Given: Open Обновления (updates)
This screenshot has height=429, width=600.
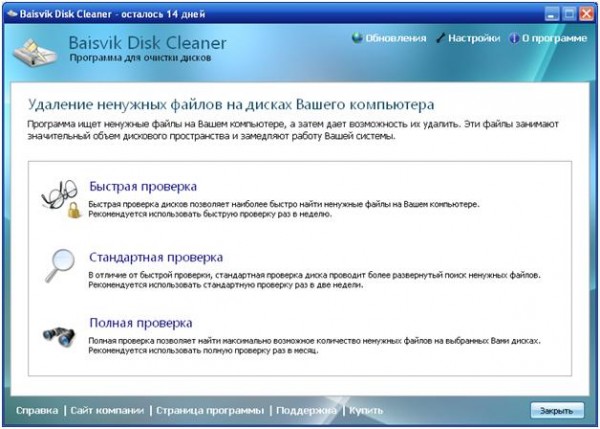Looking at the screenshot, I should point(395,38).
